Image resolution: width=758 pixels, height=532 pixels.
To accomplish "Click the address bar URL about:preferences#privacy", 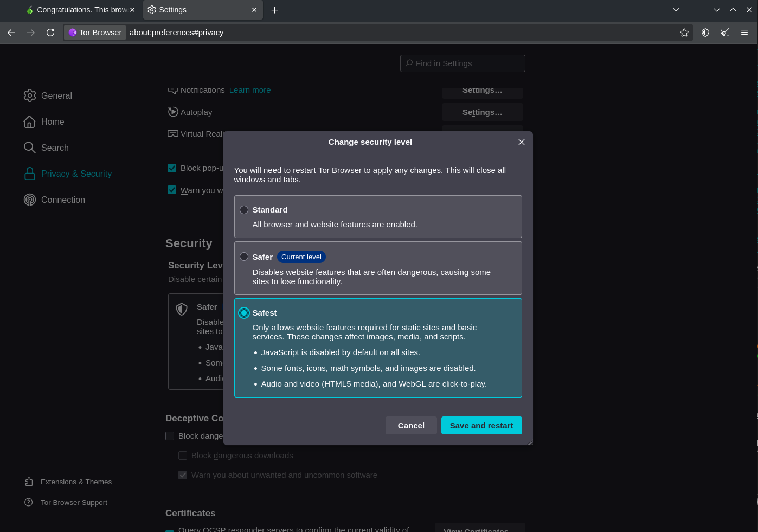I will (x=177, y=33).
